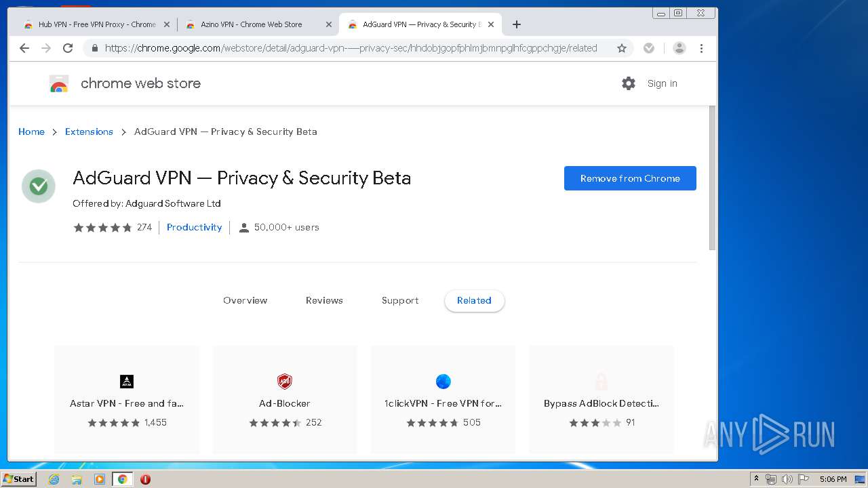Click the address bar URL field

point(351,48)
